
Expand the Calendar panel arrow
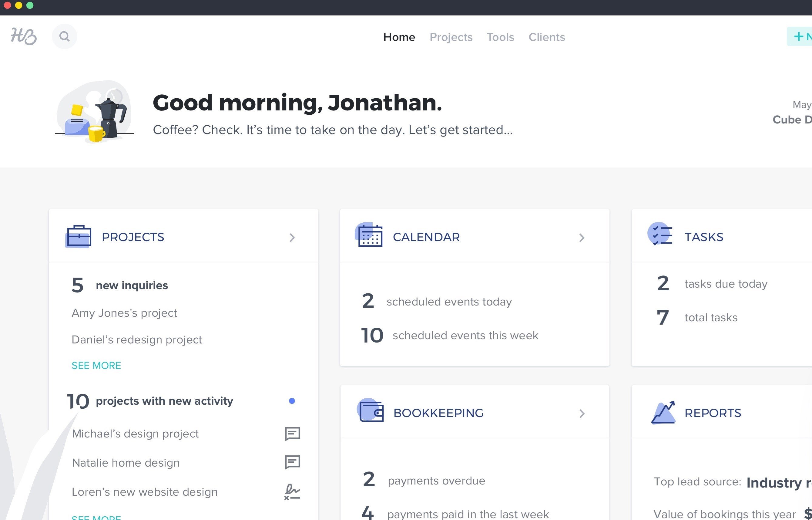pyautogui.click(x=583, y=237)
